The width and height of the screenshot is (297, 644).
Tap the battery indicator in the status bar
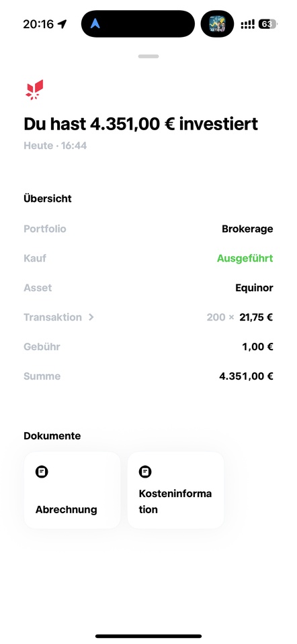pyautogui.click(x=268, y=24)
